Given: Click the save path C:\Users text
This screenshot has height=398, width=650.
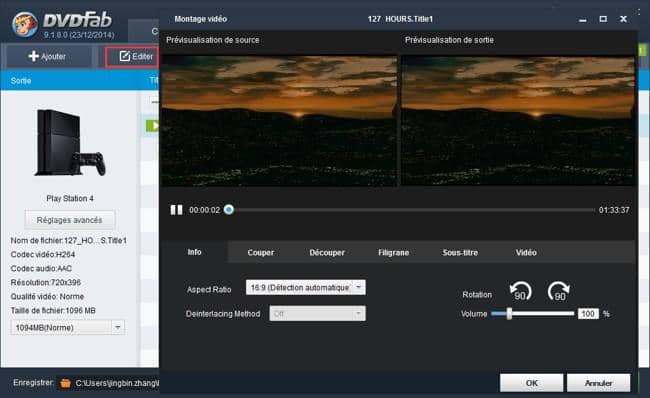Looking at the screenshot, I should 117,383.
